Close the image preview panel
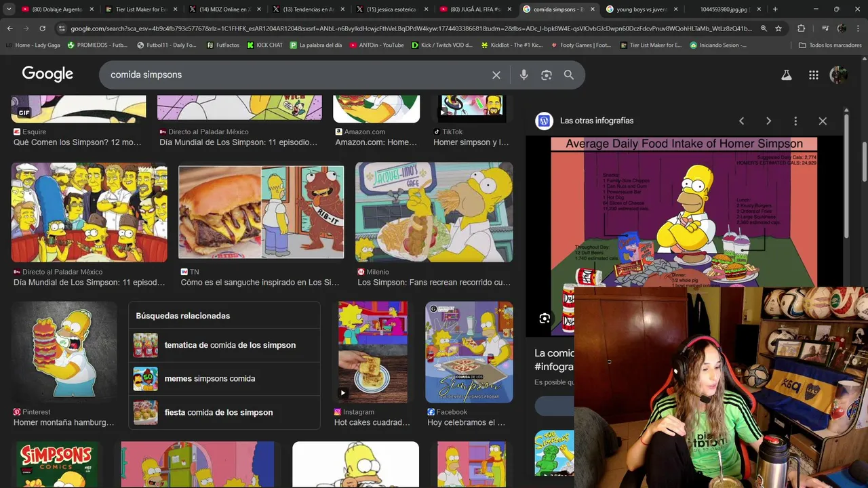The image size is (868, 488). (823, 121)
